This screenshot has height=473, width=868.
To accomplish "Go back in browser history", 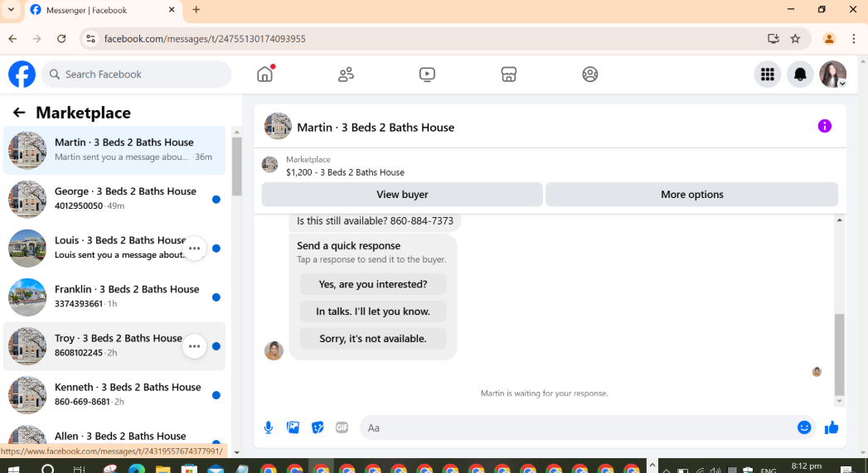I will point(12,39).
